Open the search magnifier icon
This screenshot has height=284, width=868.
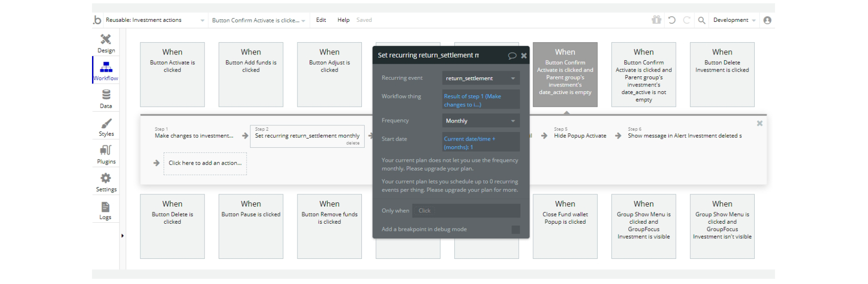(x=702, y=20)
